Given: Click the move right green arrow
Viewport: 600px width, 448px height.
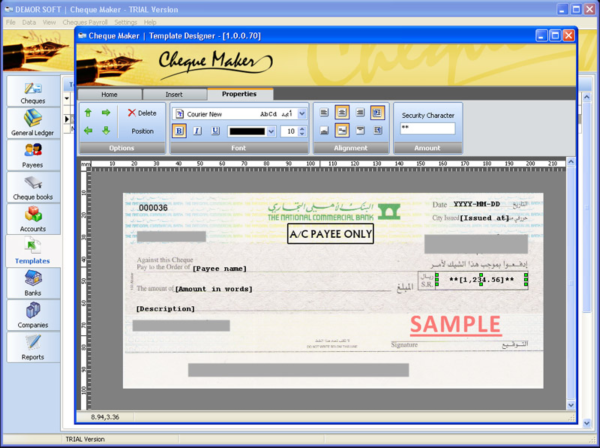Looking at the screenshot, I should coord(106,113).
